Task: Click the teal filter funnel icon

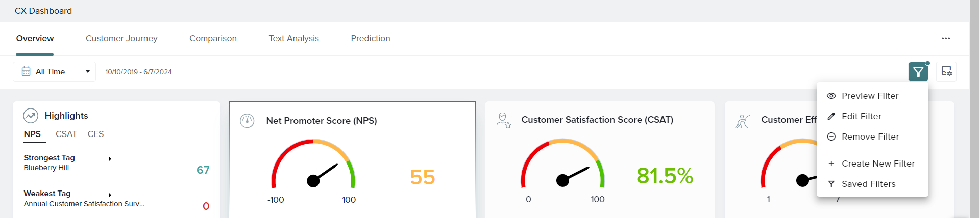Action: click(x=918, y=72)
